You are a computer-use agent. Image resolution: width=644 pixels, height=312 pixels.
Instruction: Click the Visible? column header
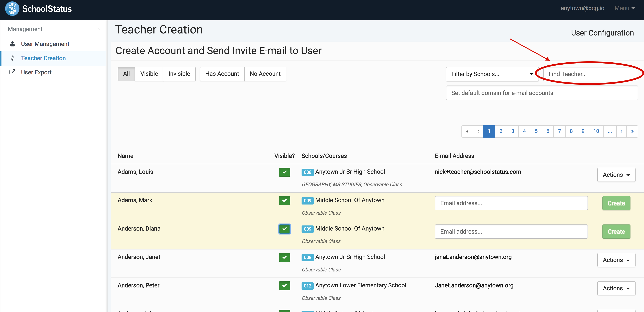(x=284, y=156)
